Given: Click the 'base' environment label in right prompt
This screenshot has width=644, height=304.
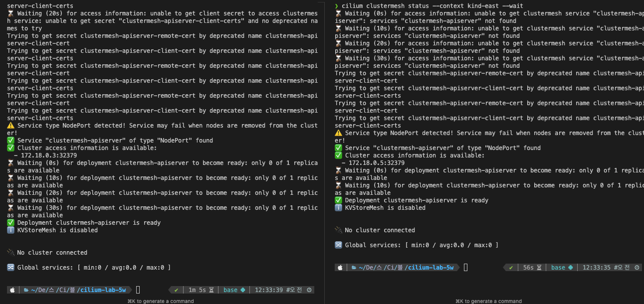Looking at the screenshot, I should [558, 268].
